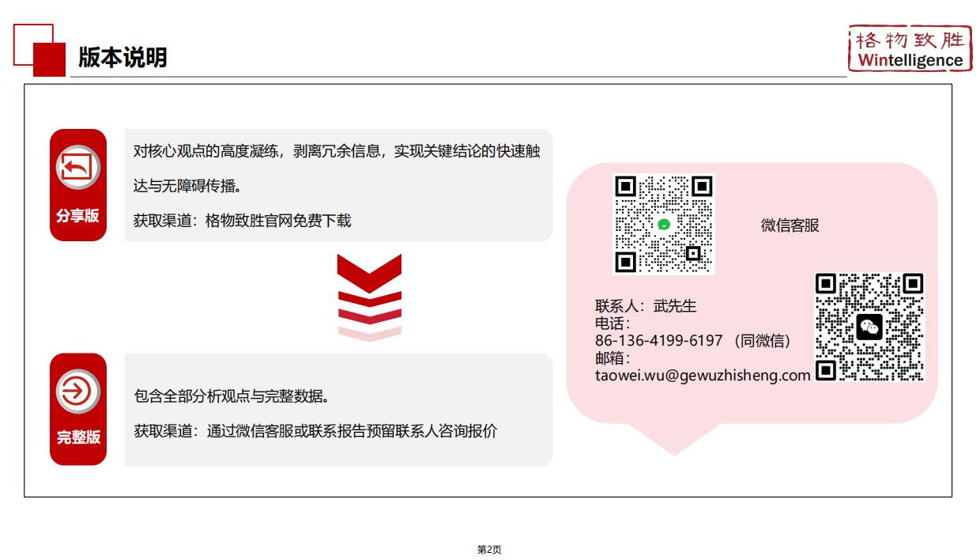Click the QR code beside 微信客服
Screen dimensions: 980x560
(x=664, y=224)
